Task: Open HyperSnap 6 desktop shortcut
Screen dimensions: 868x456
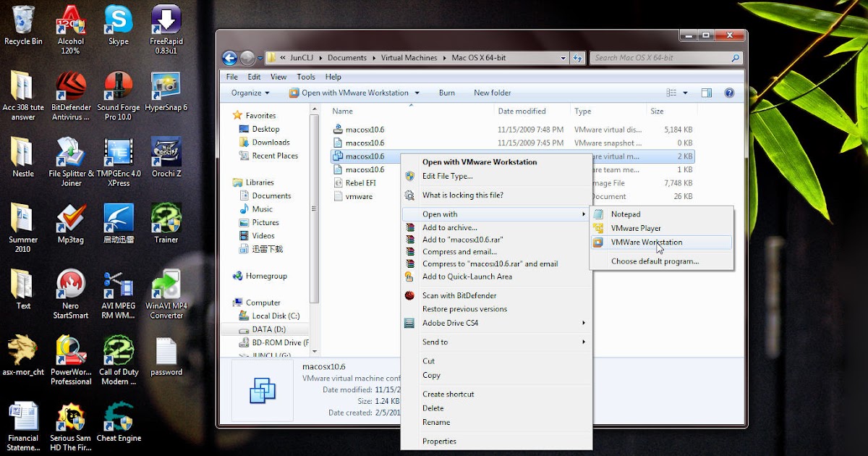Action: click(166, 92)
